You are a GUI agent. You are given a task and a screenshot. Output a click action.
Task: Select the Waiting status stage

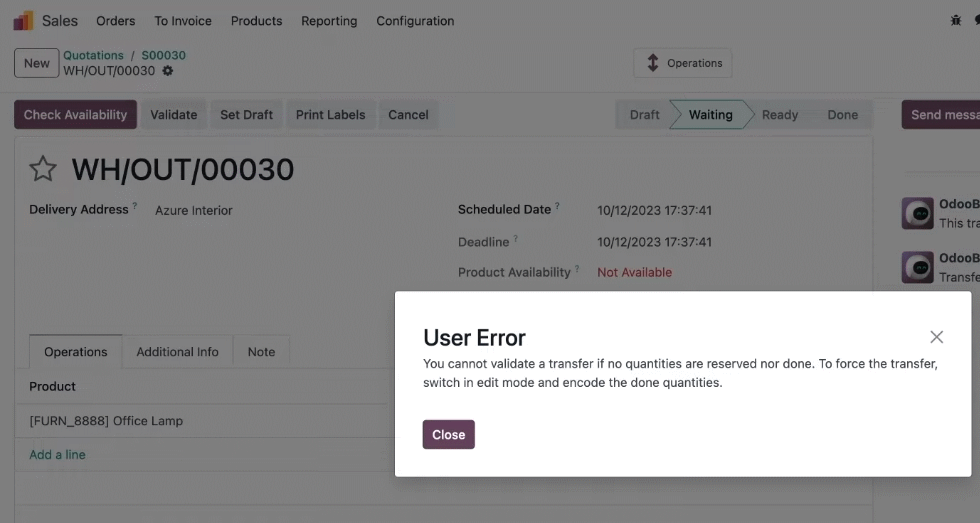point(711,114)
